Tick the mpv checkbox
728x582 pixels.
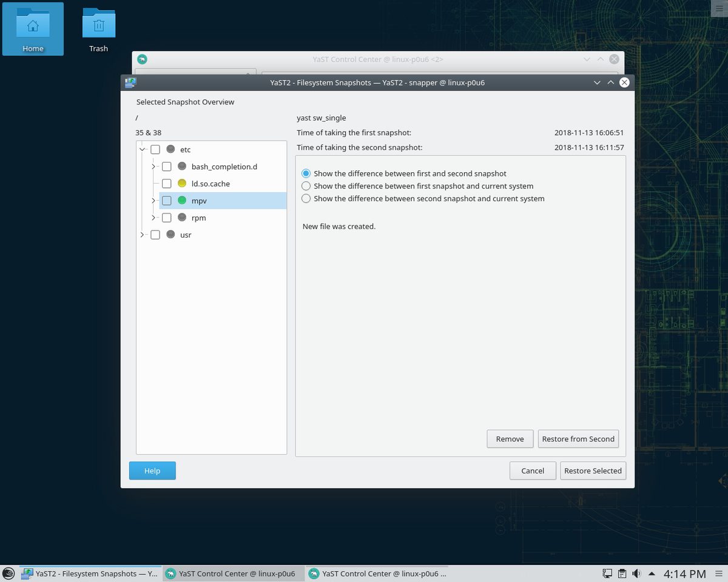click(x=166, y=201)
